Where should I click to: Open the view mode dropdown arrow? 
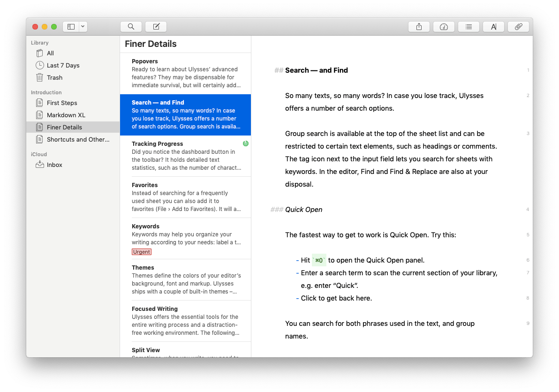click(x=83, y=27)
